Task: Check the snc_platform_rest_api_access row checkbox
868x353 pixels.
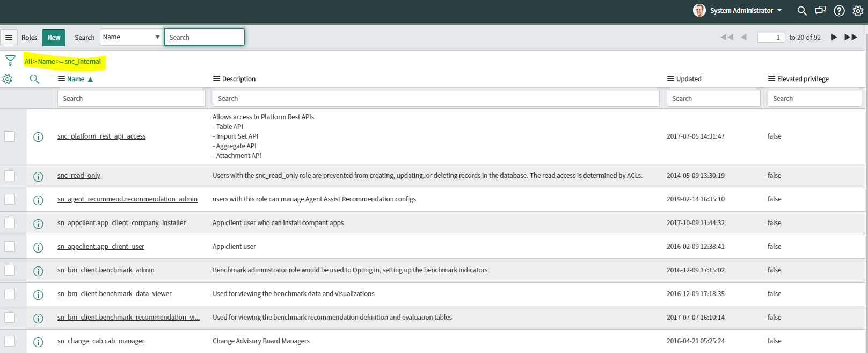Action: click(10, 136)
